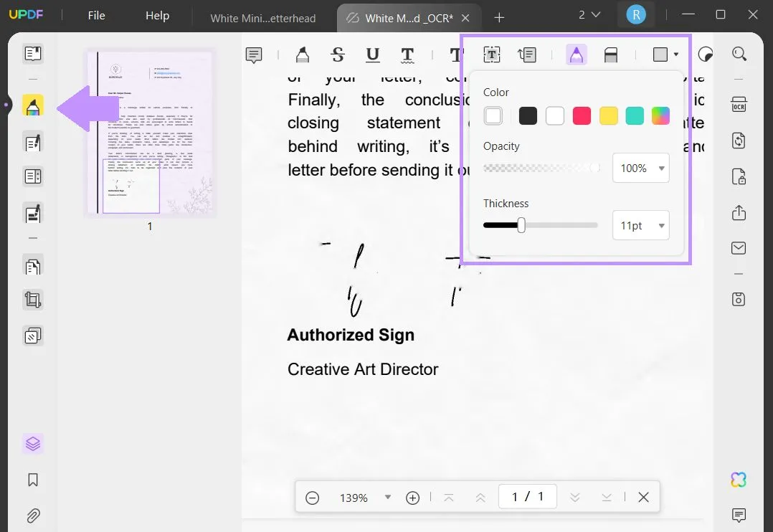
Task: Toggle the Attachment panel
Action: tap(33, 516)
